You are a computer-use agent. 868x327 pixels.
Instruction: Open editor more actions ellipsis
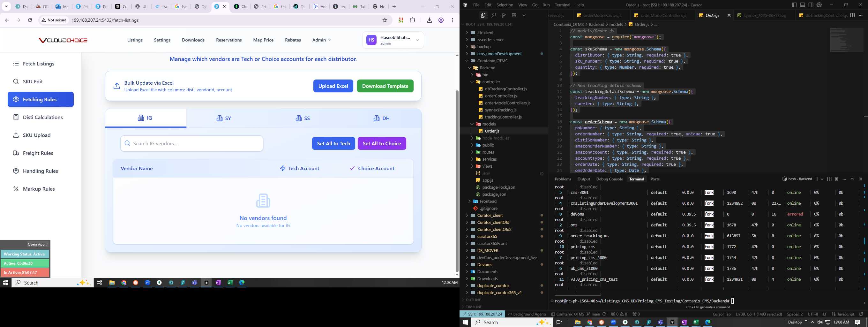[x=861, y=15]
